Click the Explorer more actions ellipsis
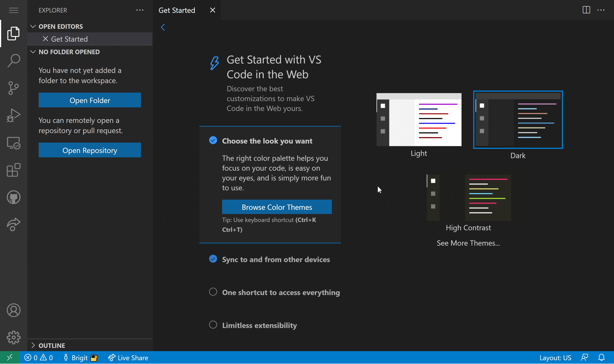Screen dimensions: 614x364 click(140, 10)
